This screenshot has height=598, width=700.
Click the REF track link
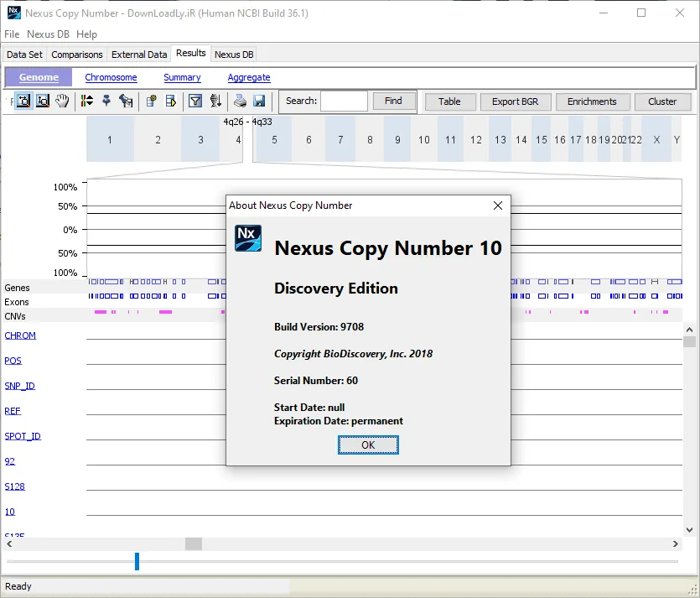click(x=13, y=411)
